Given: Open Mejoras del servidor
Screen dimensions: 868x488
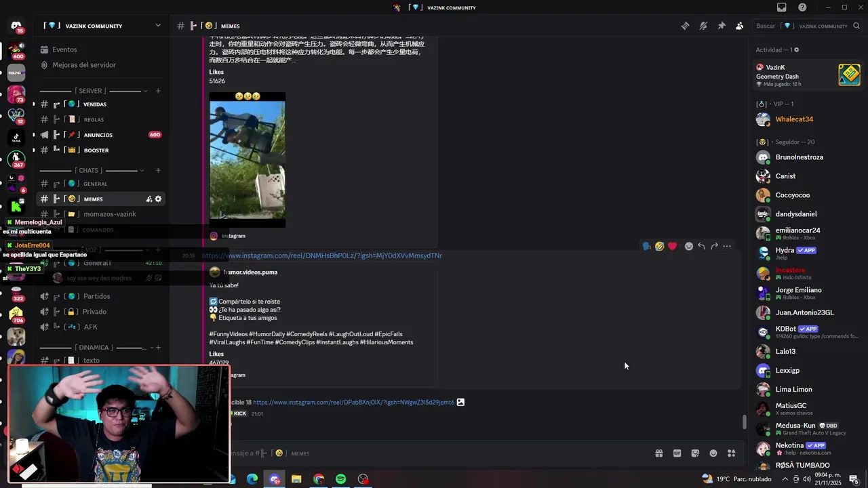Looking at the screenshot, I should tap(84, 65).
